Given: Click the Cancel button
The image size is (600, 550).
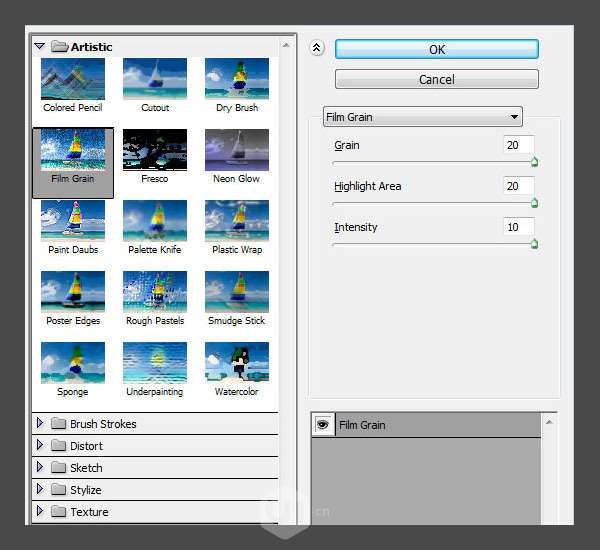Looking at the screenshot, I should click(437, 79).
